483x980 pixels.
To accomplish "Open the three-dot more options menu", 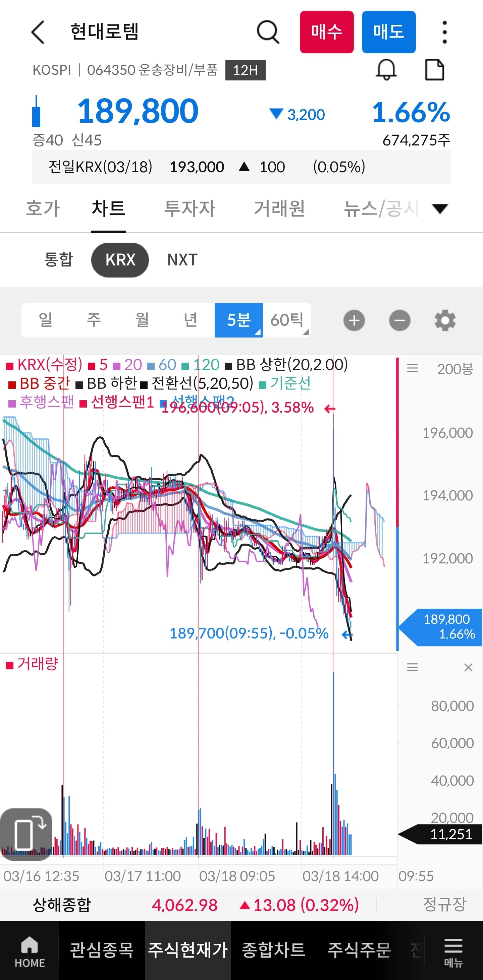I will click(x=444, y=32).
